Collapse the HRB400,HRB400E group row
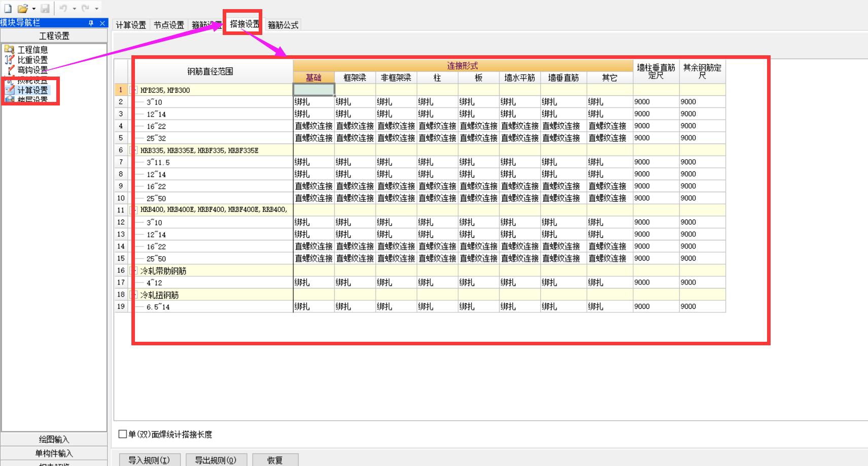Screen dimensions: 868x466 [133, 210]
